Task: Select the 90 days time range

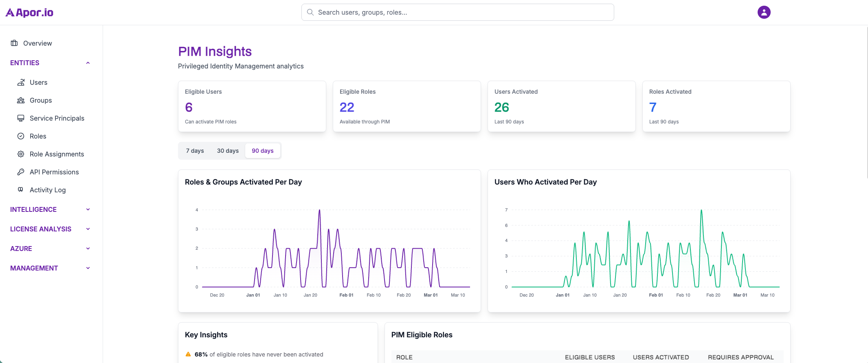Action: click(x=262, y=151)
